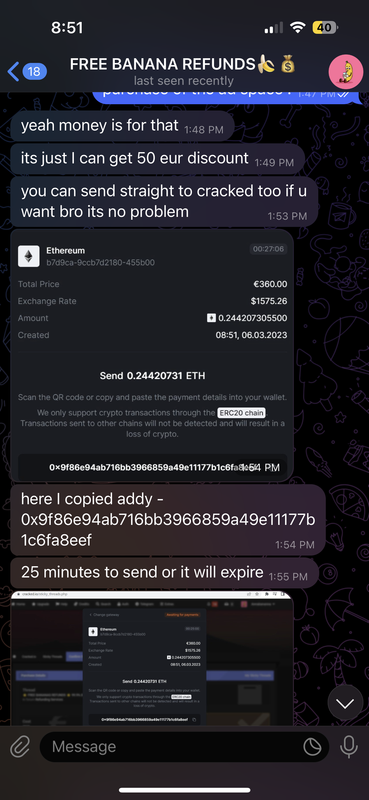Tap the microphone voice message icon
The width and height of the screenshot is (369, 800).
pyautogui.click(x=349, y=747)
